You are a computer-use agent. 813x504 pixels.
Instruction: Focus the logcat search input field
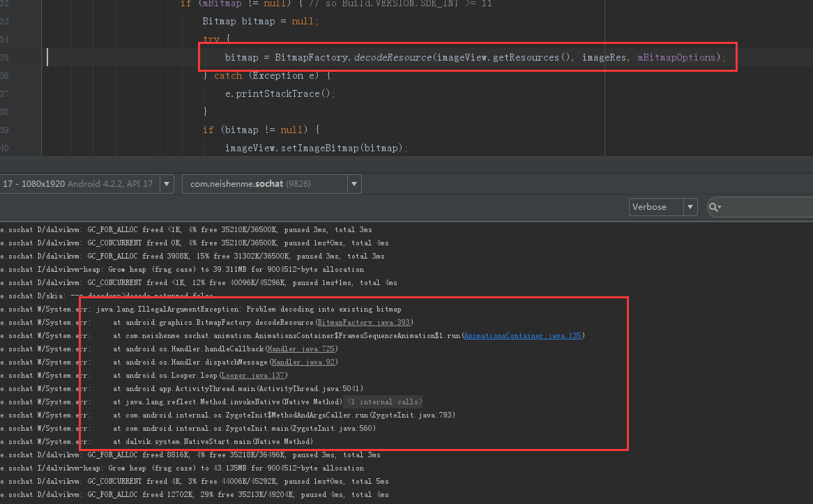(768, 207)
